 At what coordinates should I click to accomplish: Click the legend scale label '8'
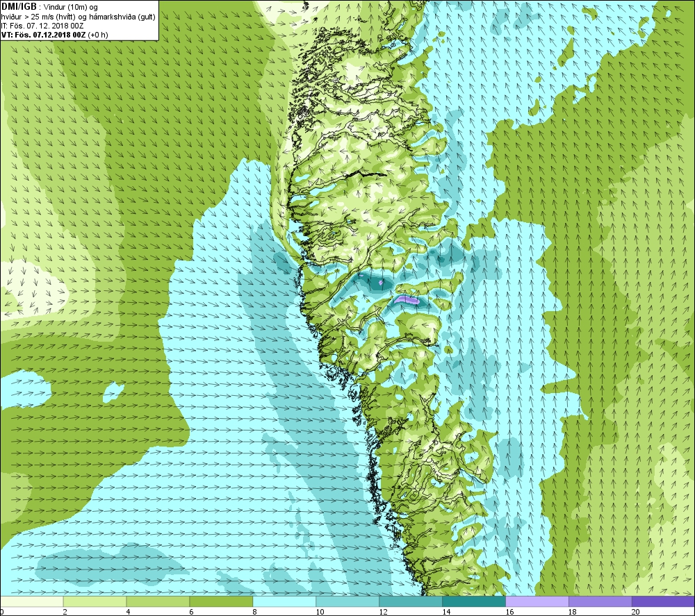point(255,612)
